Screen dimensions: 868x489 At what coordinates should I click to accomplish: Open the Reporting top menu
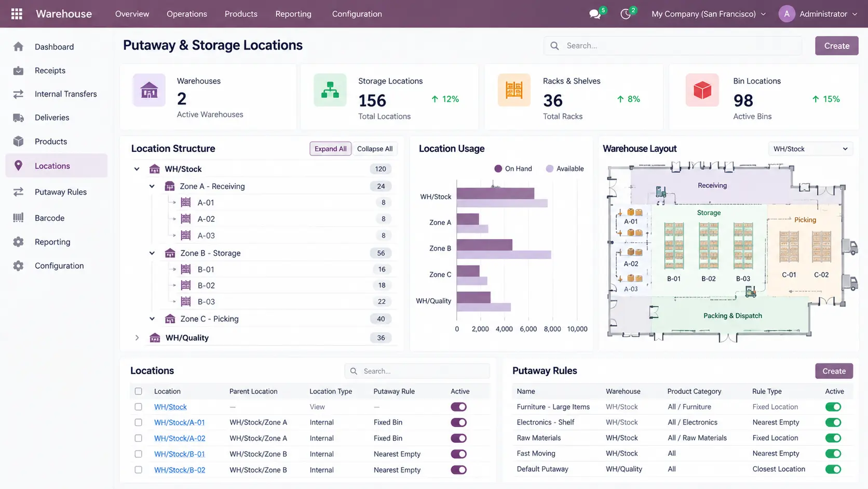293,14
